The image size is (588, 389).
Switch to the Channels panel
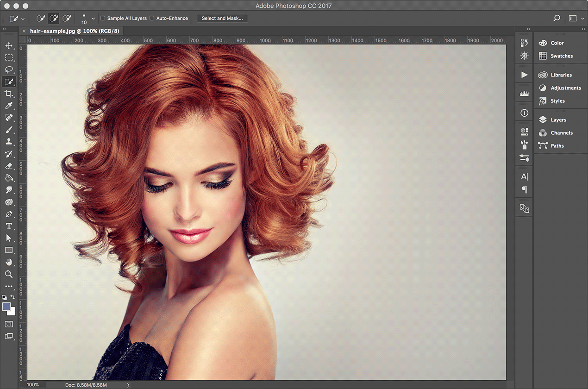coord(561,133)
